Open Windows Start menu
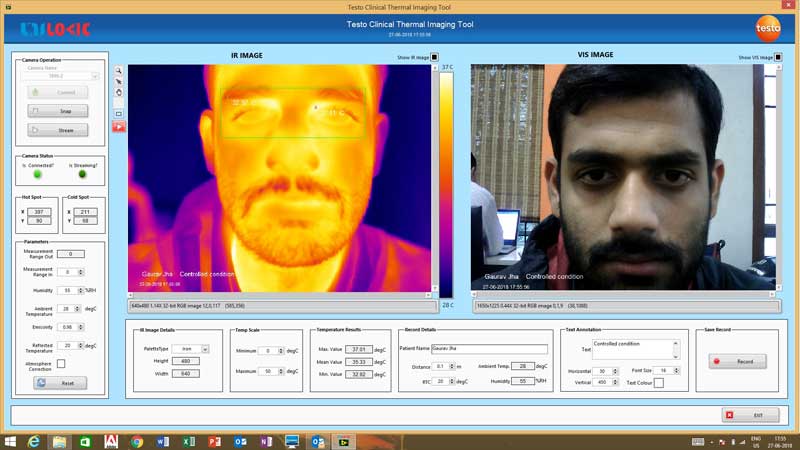Viewport: 800px width, 450px height. (10, 441)
